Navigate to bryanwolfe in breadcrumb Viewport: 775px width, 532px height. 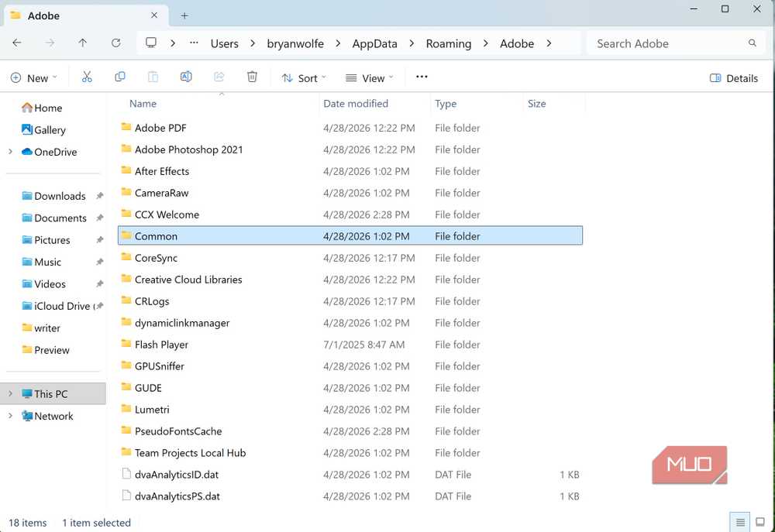[295, 43]
